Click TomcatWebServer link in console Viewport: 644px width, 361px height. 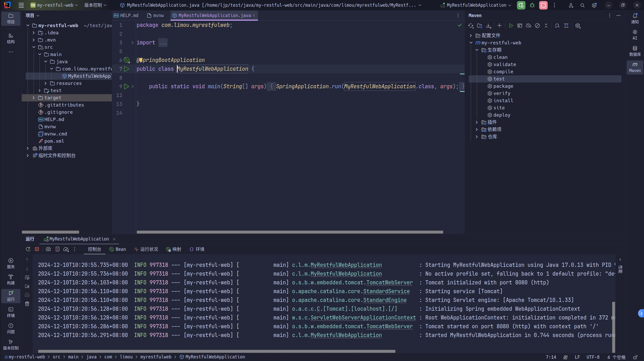(389, 283)
